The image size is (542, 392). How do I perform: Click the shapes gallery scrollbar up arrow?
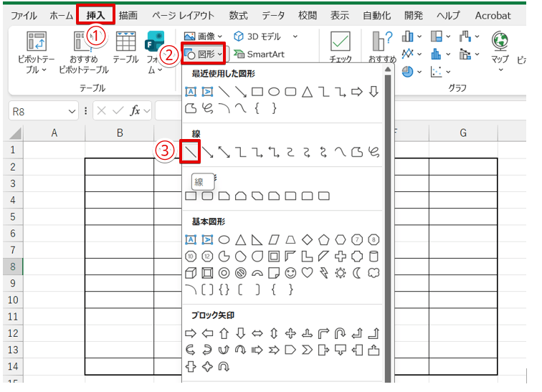coord(388,70)
